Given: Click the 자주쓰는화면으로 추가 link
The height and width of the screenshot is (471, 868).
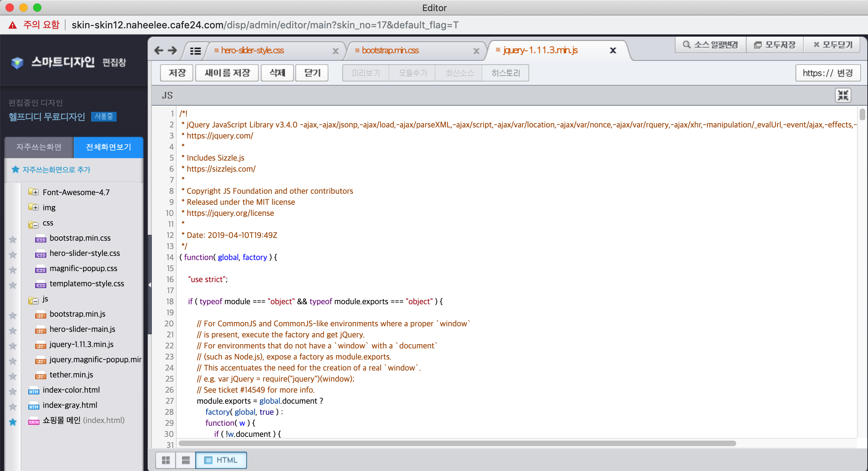Looking at the screenshot, I should click(x=56, y=170).
